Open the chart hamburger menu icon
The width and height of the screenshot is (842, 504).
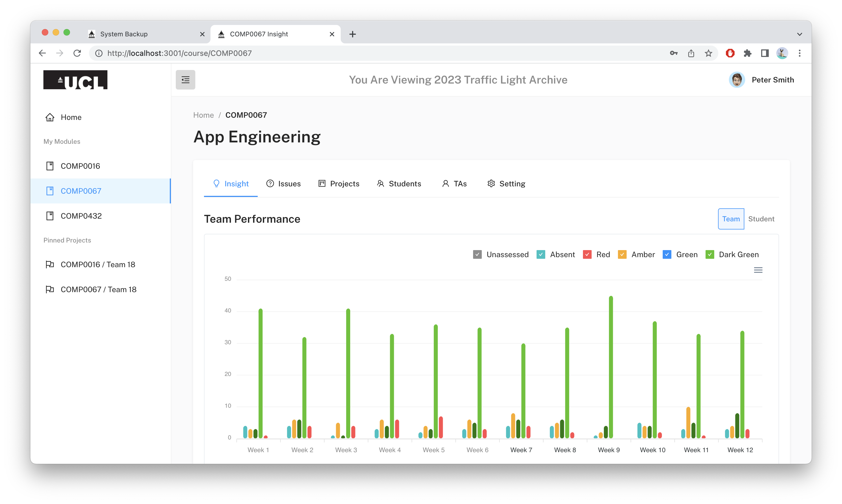(758, 270)
